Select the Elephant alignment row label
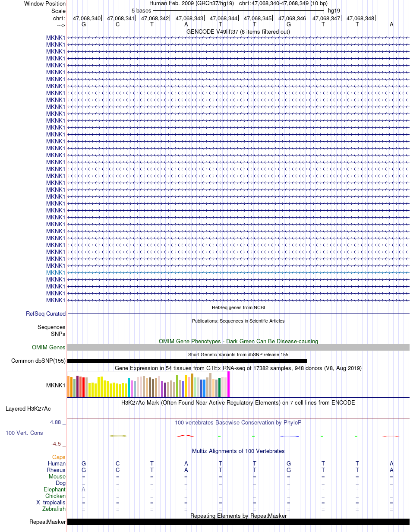 (55, 489)
